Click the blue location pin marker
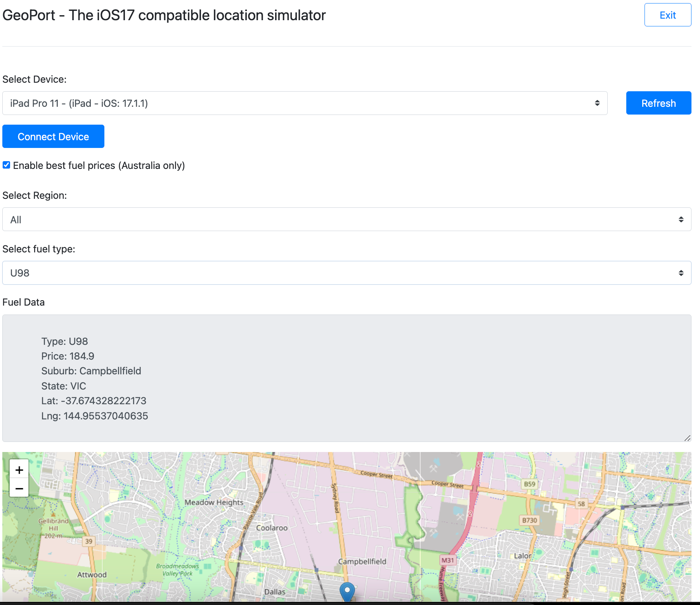Viewport: 700px width, 605px height. click(x=347, y=592)
